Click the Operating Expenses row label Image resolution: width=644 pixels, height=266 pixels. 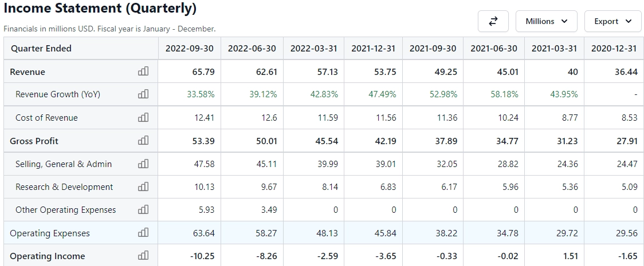point(50,233)
